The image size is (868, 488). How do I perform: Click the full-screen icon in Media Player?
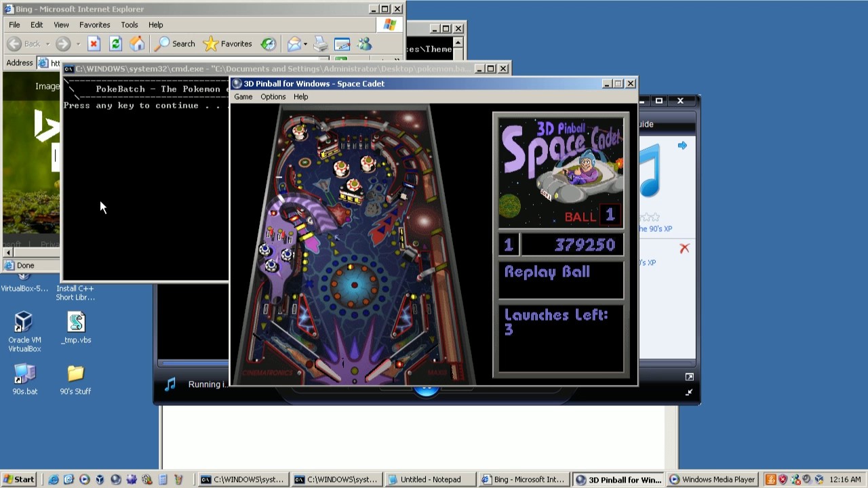[x=689, y=377]
